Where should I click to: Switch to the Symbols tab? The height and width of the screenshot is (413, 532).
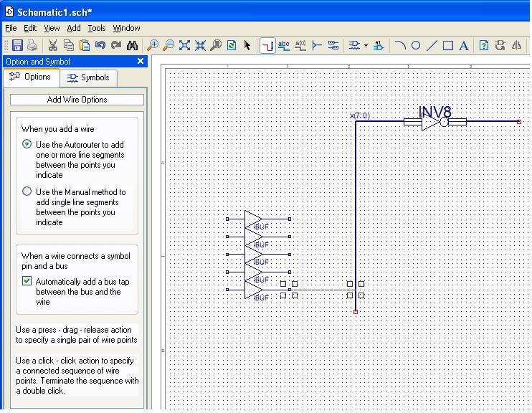pos(88,77)
